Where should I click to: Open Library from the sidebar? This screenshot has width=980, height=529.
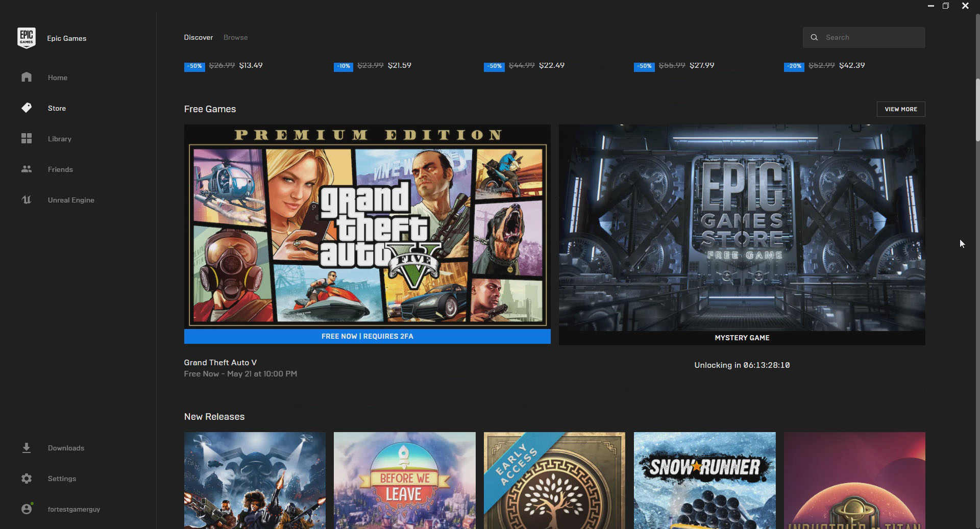point(60,139)
